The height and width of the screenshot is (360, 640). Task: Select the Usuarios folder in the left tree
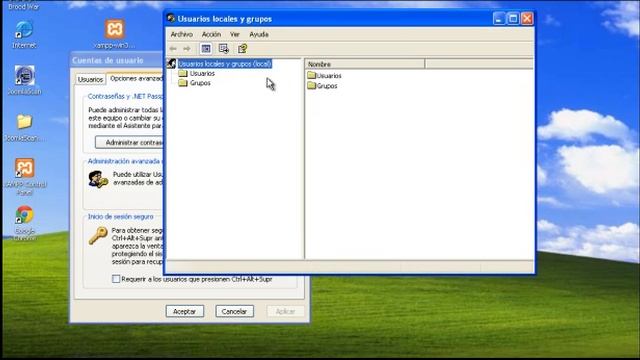click(202, 73)
